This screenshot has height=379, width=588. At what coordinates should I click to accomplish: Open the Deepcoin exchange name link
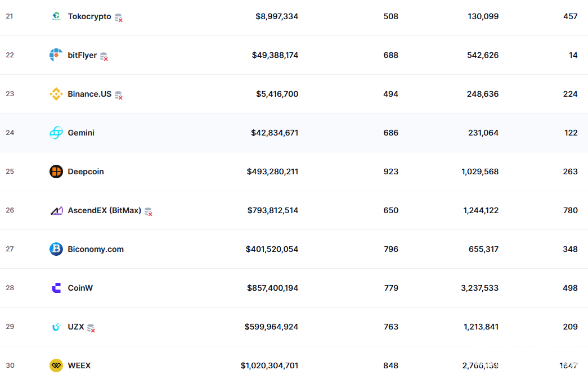(86, 172)
